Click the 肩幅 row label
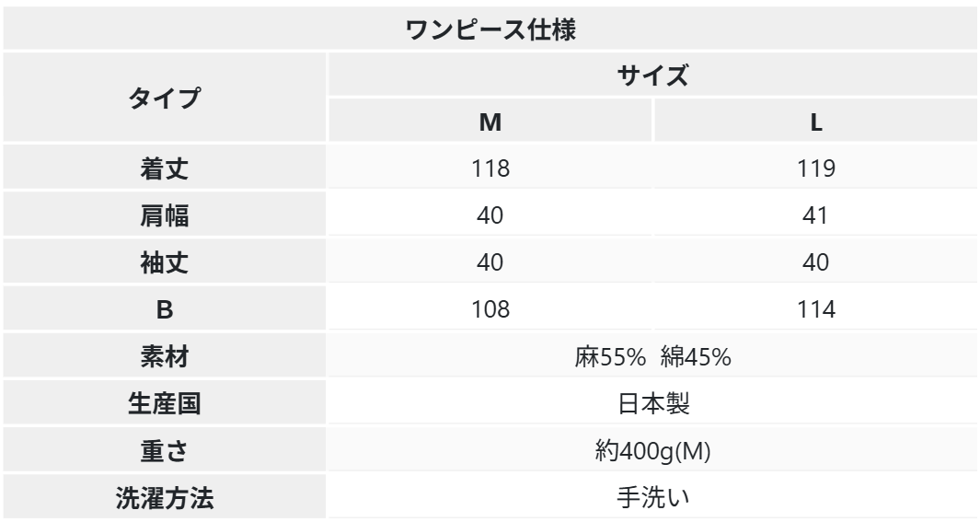This screenshot has height=522, width=980. tap(165, 215)
